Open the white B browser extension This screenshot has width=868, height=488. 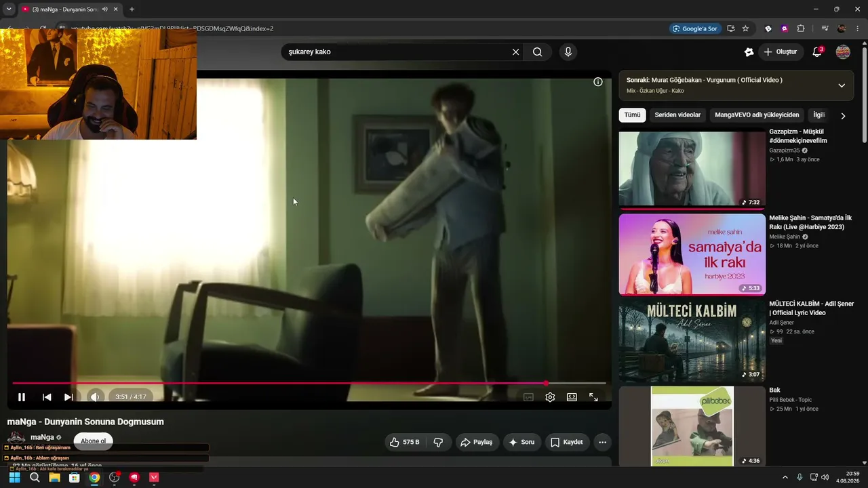(768, 28)
